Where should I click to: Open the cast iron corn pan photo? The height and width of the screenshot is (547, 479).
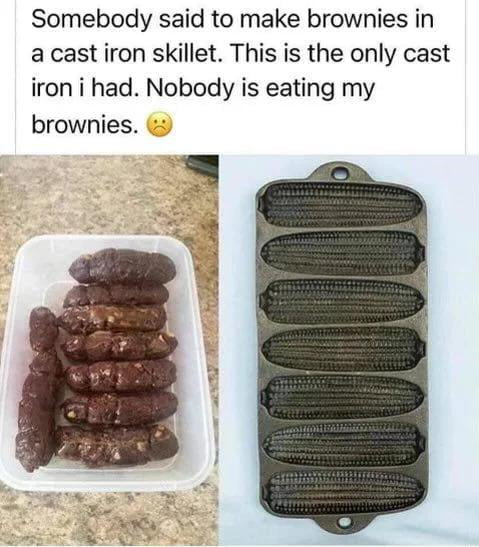coord(349,351)
